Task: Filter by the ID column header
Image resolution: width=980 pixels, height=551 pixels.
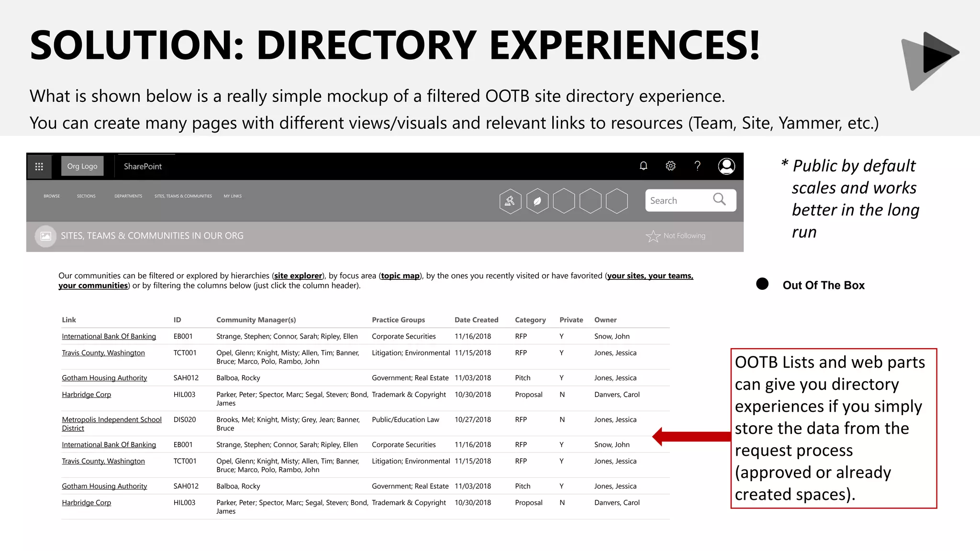Action: coord(177,320)
